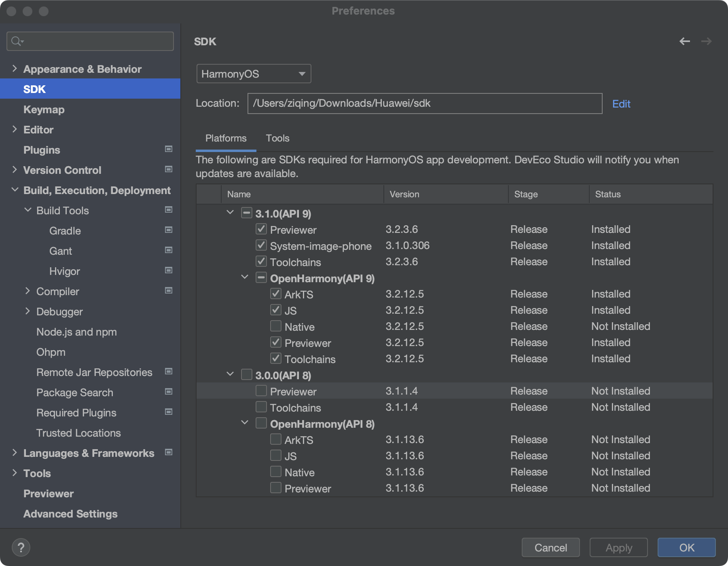Check the Native checkbox under OpenHarmony(API 9)

276,326
